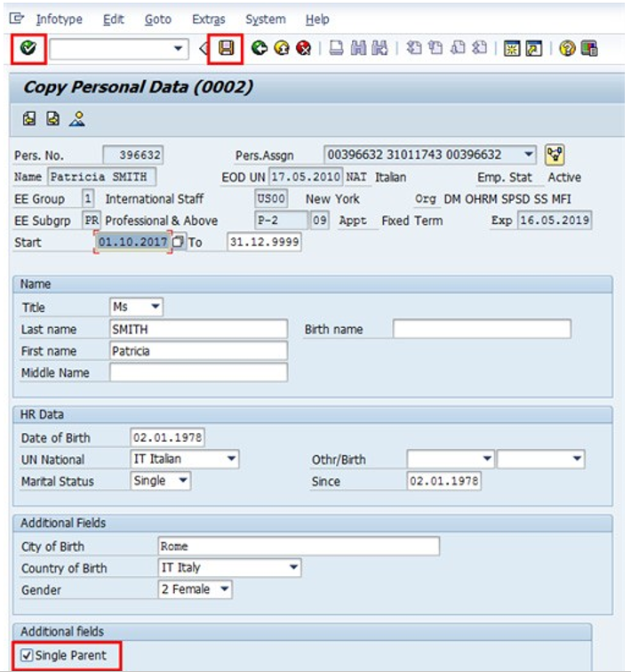The image size is (631, 672).
Task: Click the Org text DM OHRM SPSD SS MFI
Action: pos(507,199)
